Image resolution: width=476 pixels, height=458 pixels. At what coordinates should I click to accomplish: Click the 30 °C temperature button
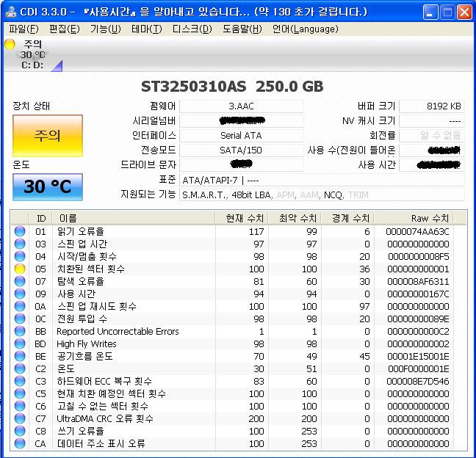48,187
